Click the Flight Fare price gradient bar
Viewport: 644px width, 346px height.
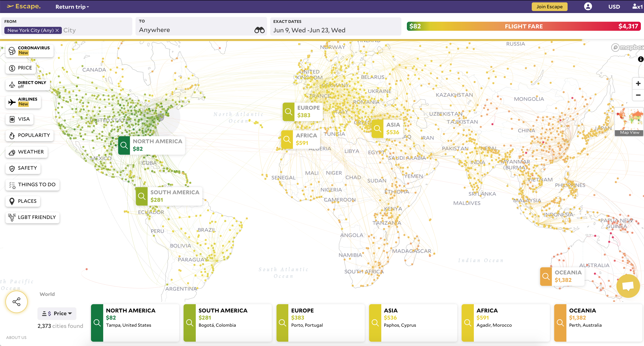coord(523,26)
